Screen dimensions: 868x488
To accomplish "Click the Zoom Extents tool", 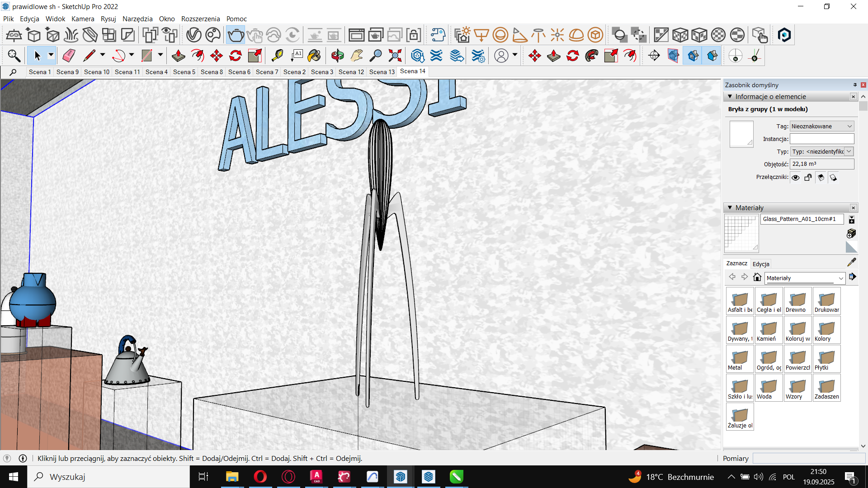I will pyautogui.click(x=395, y=56).
